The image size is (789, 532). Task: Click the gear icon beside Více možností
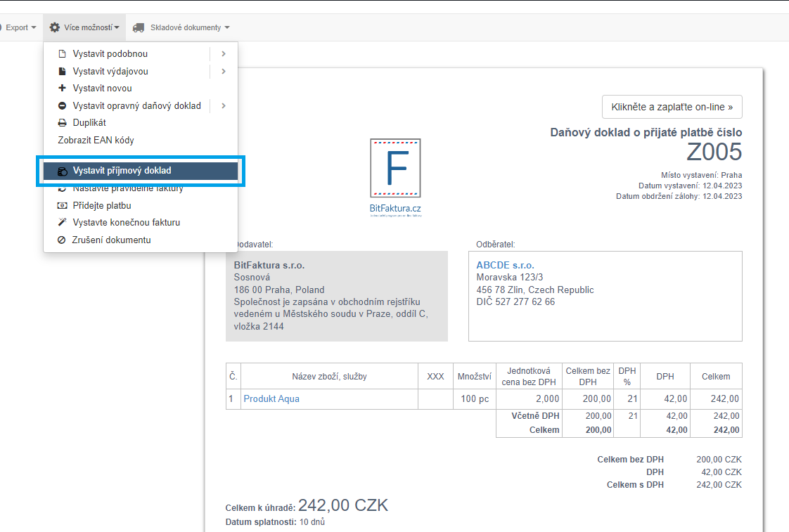54,27
